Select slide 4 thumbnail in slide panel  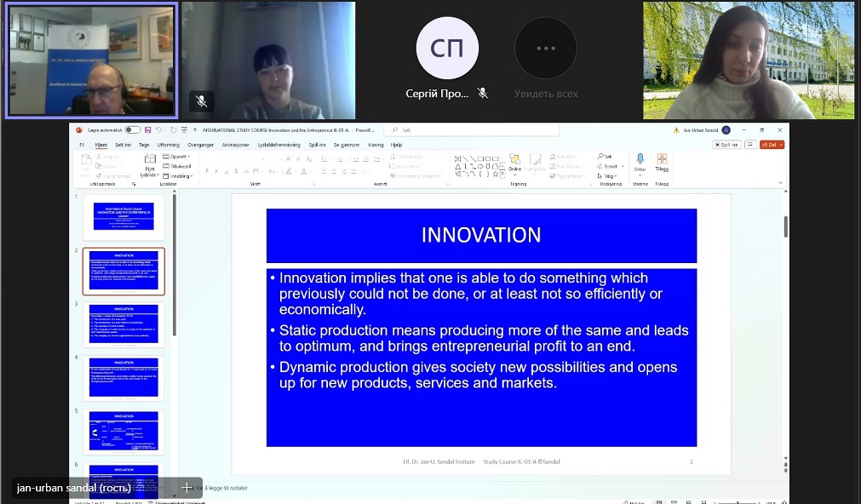click(123, 378)
